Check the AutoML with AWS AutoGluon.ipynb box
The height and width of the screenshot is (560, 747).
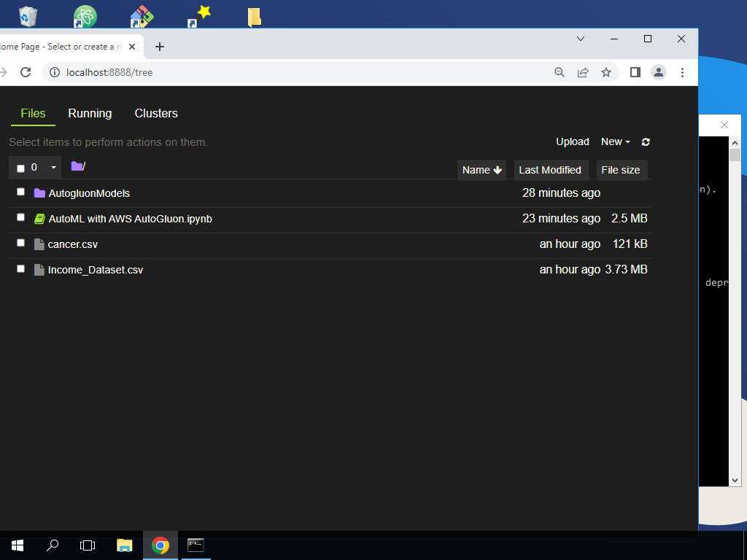pos(20,217)
